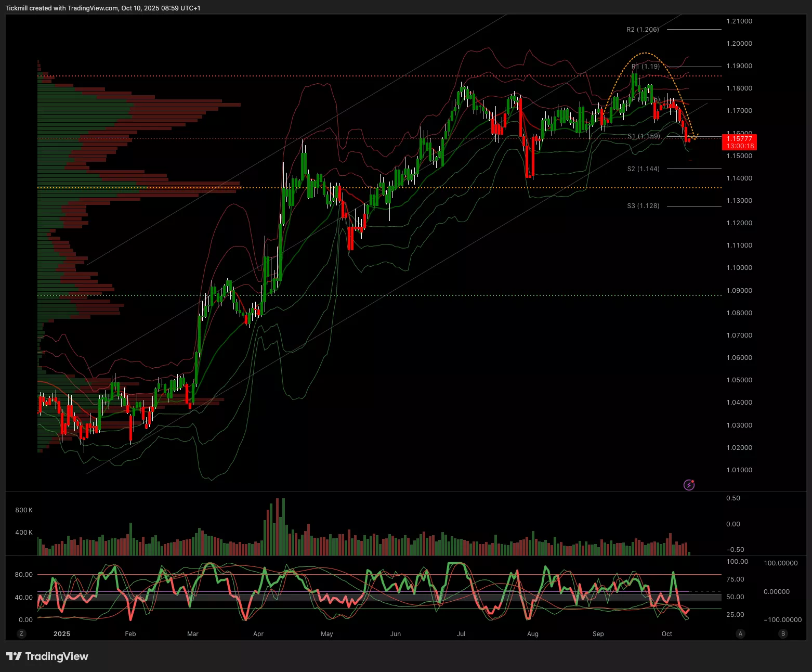Click the Z button on time axis
The image size is (812, 672).
pyautogui.click(x=21, y=634)
